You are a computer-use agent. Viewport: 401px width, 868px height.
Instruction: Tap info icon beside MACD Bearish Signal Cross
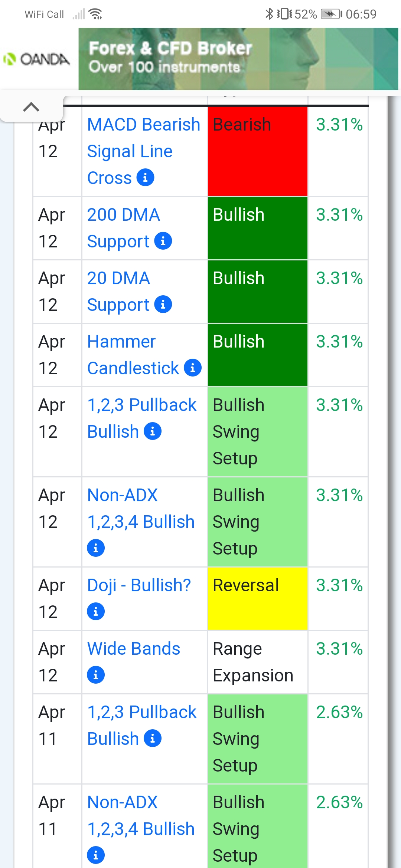click(x=146, y=178)
